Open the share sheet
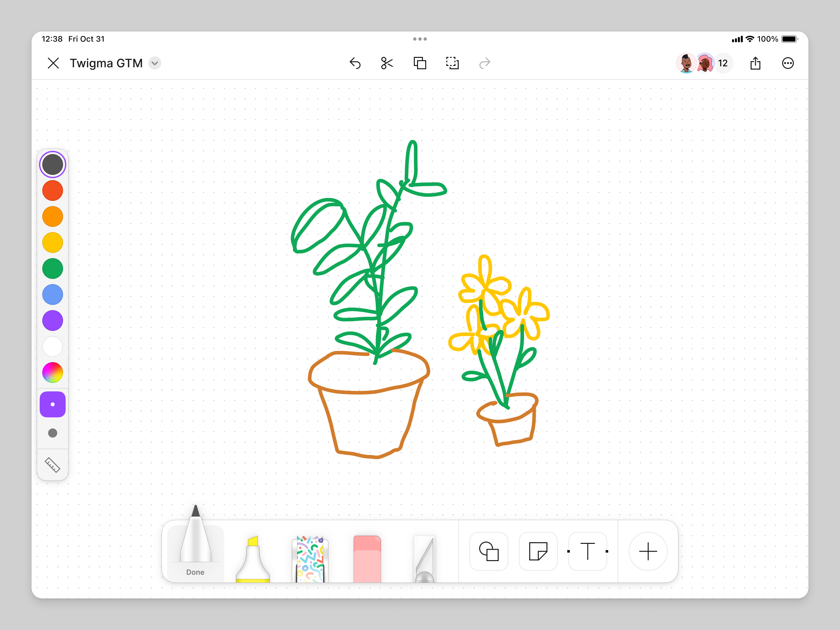Image resolution: width=840 pixels, height=630 pixels. tap(755, 63)
